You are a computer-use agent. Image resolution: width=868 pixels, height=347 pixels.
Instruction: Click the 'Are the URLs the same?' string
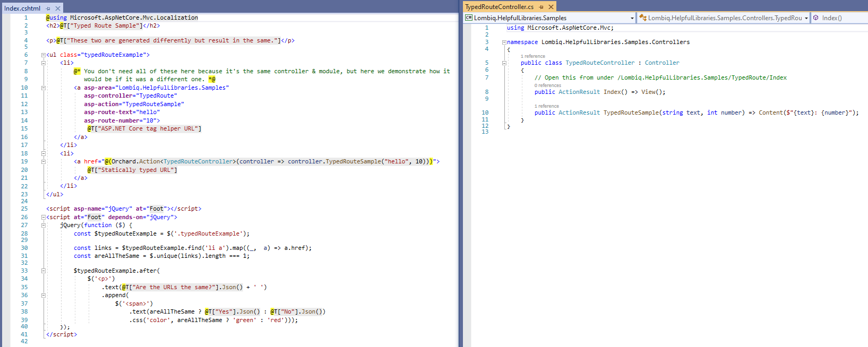174,287
